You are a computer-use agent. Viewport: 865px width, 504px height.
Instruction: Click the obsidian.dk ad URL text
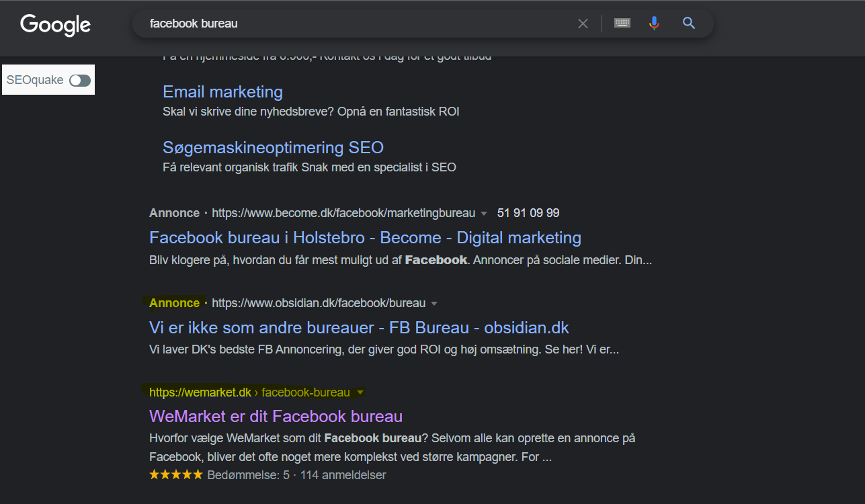319,303
